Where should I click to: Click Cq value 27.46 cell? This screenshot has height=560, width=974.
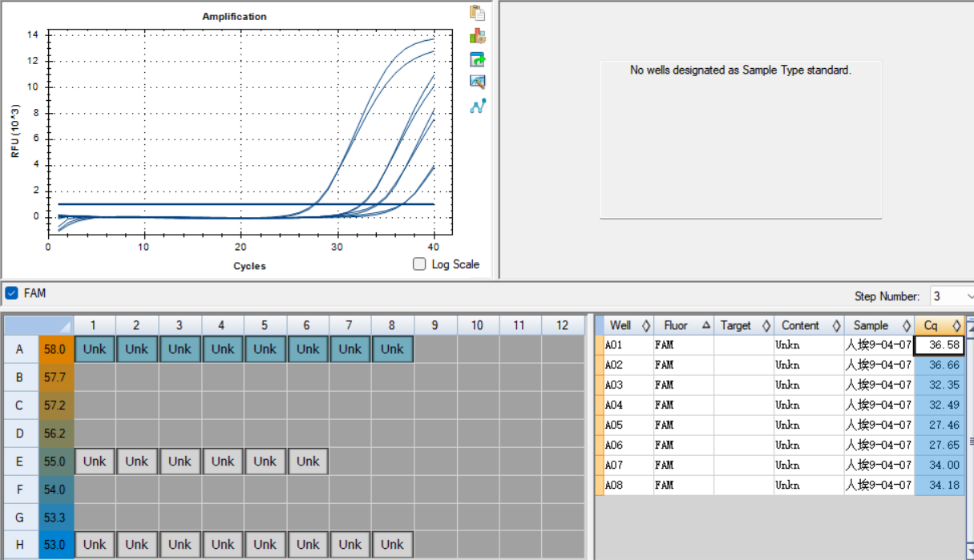click(x=940, y=425)
